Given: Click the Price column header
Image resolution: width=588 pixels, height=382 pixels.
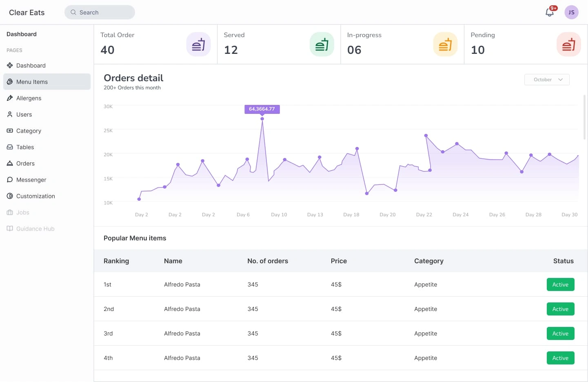Looking at the screenshot, I should (x=339, y=261).
